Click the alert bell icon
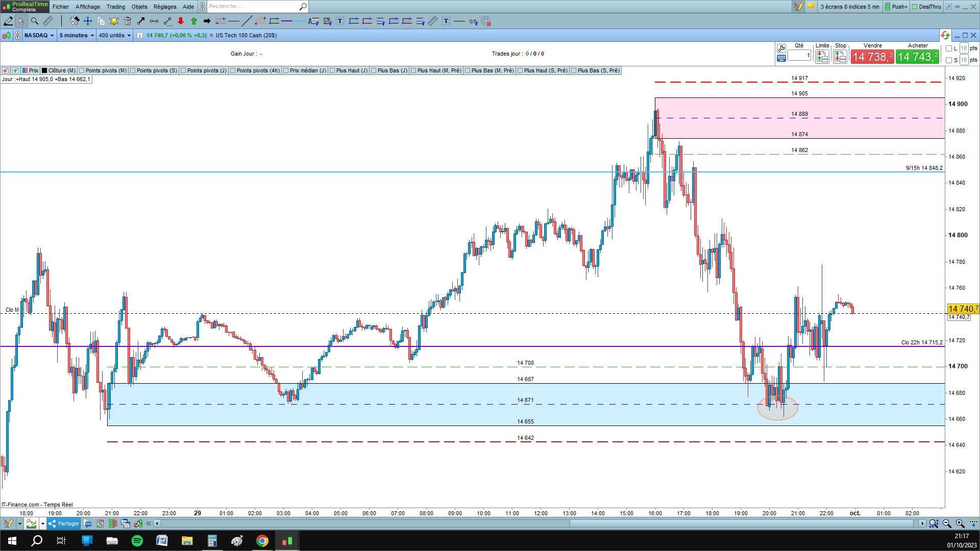980x551 pixels. [114, 21]
